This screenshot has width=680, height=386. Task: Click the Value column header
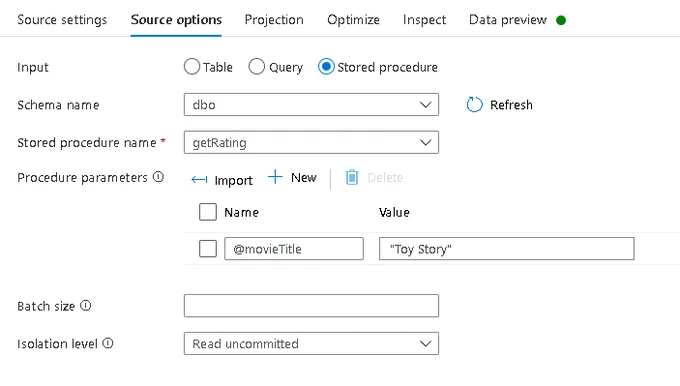[x=394, y=212]
